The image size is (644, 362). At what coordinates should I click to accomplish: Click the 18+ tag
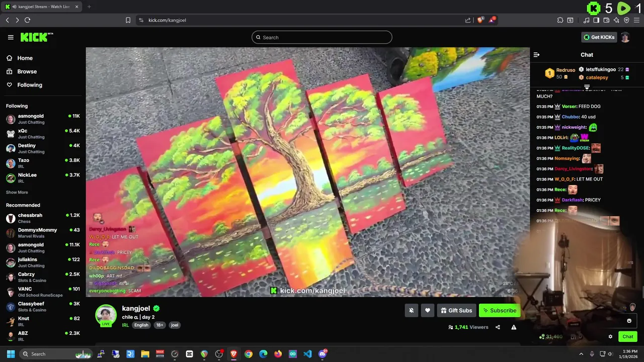(x=159, y=325)
